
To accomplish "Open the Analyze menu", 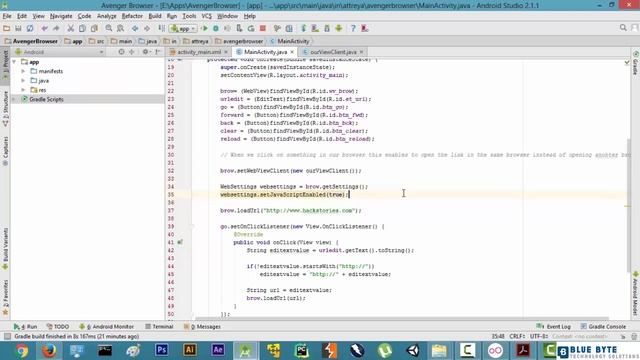I will tap(107, 16).
